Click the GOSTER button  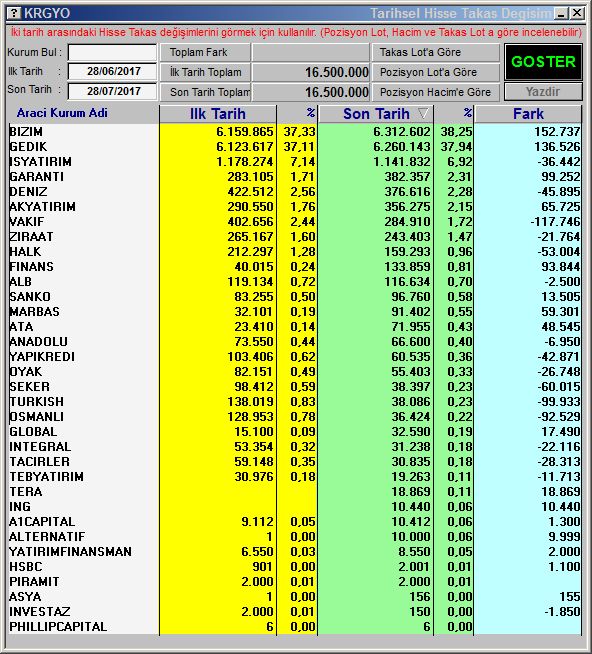[x=543, y=62]
